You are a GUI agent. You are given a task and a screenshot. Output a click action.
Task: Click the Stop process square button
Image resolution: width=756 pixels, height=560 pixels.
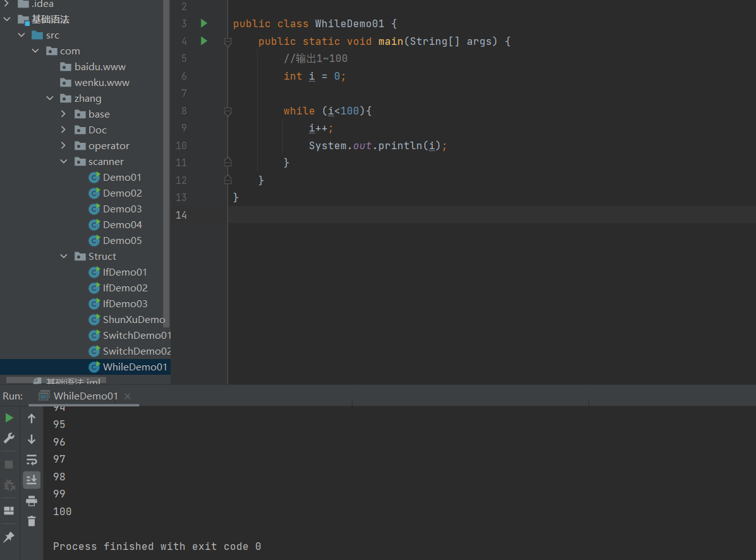[9, 465]
